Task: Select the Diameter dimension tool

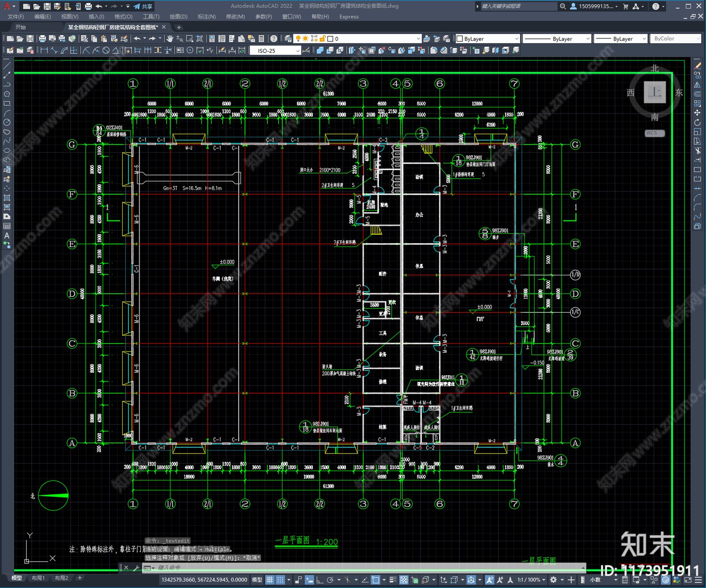Action: pyautogui.click(x=106, y=50)
